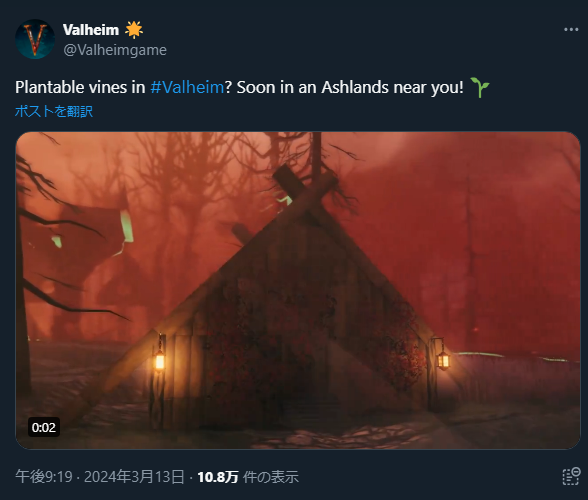588x500 pixels.
Task: Play the Ashlands vines video
Action: (298, 290)
